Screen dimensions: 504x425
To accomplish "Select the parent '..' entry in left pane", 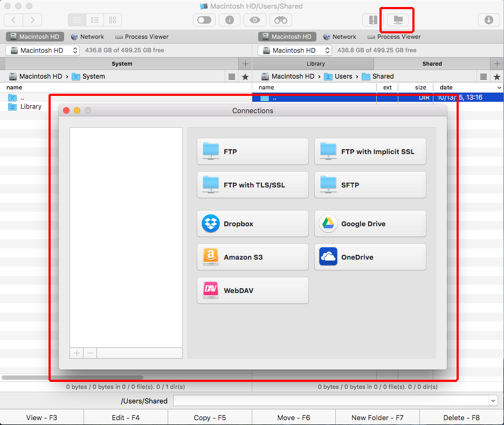I will click(x=16, y=97).
